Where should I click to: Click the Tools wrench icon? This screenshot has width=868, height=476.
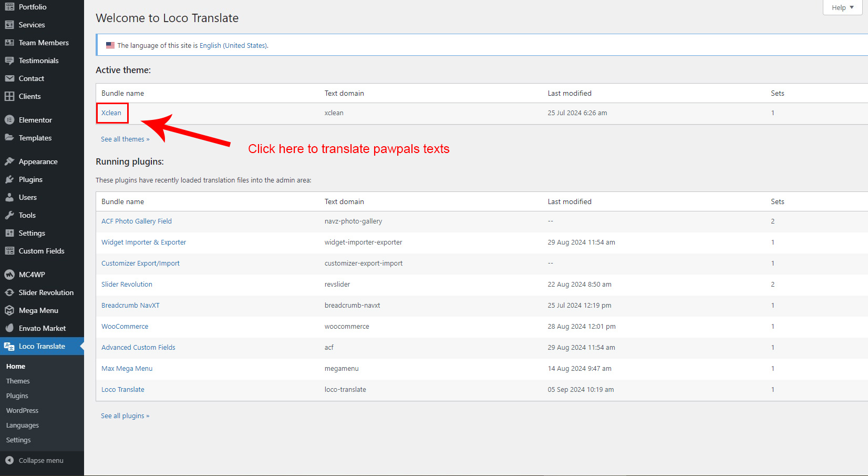(9, 215)
